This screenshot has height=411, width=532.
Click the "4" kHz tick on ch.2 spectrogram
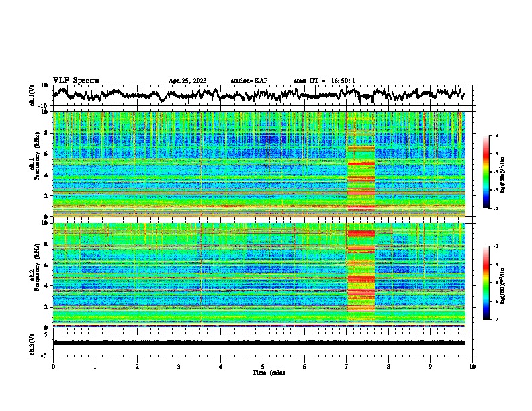click(x=47, y=286)
